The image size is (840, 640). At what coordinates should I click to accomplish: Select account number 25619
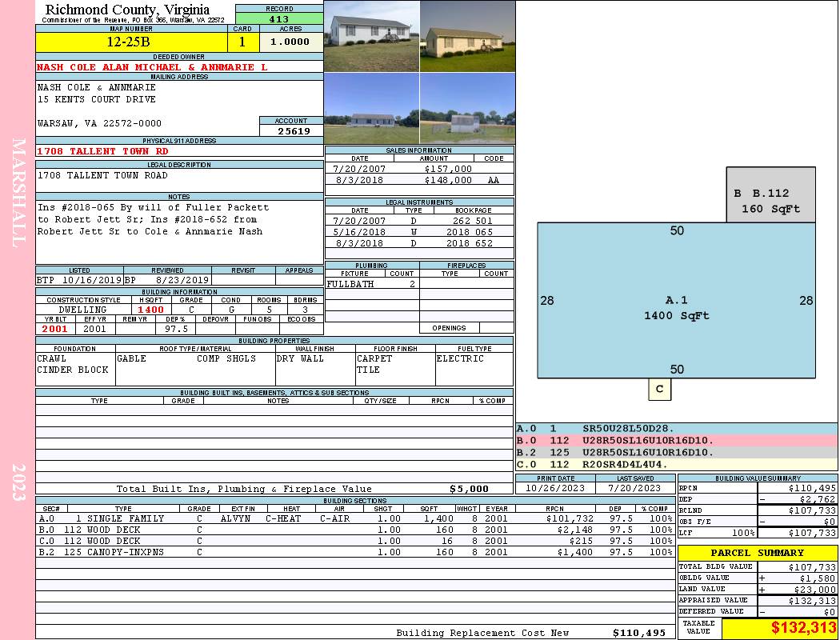292,130
